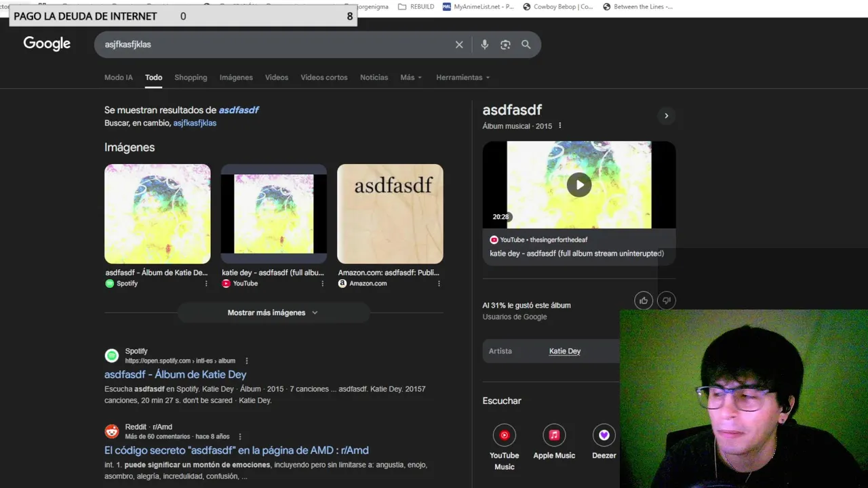Open Amazon asdfasdf book cover thumbnail
This screenshot has height=488, width=868.
[390, 213]
